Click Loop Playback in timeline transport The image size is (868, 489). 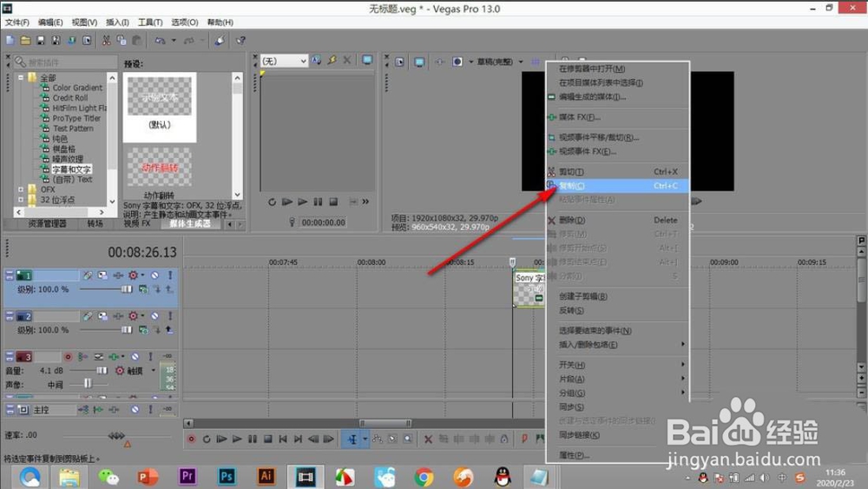207,439
